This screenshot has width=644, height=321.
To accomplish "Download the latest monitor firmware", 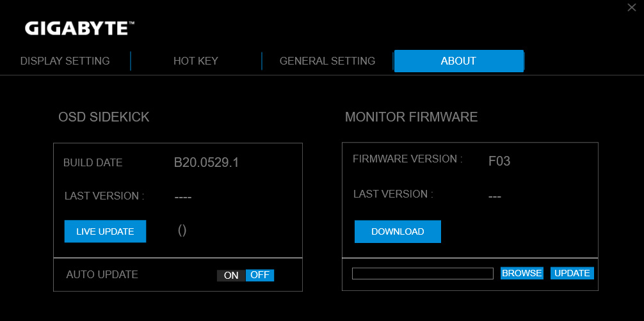I will tap(398, 231).
